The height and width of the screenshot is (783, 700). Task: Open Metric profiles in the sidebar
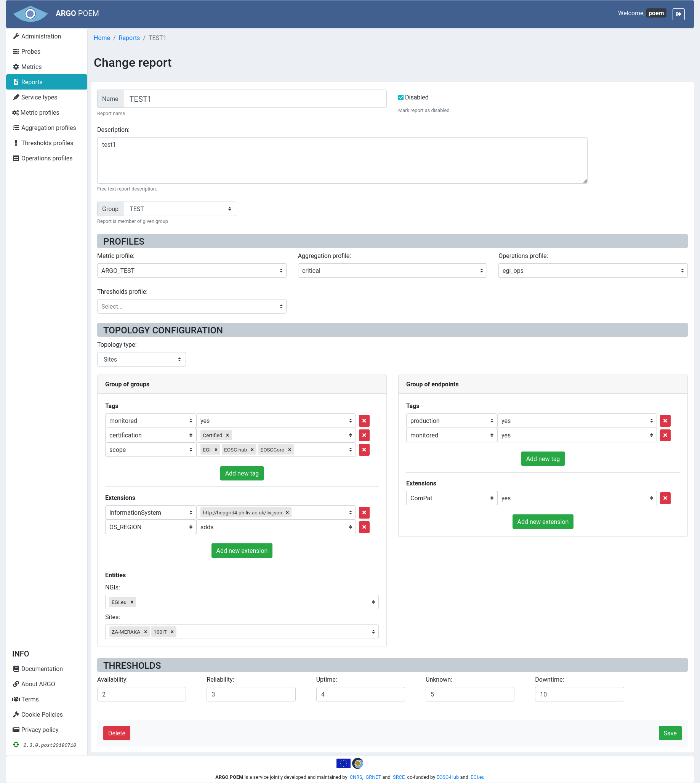pyautogui.click(x=46, y=113)
